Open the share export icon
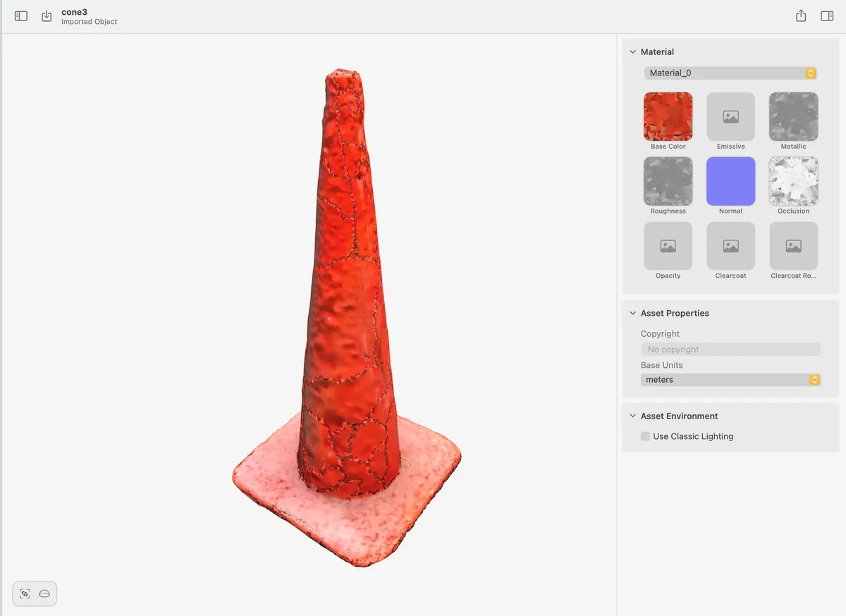This screenshot has height=616, width=846. point(801,16)
